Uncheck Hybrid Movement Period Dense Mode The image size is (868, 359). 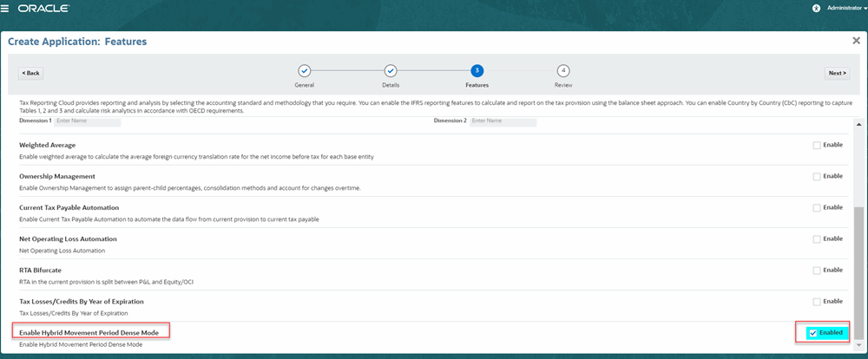(813, 333)
